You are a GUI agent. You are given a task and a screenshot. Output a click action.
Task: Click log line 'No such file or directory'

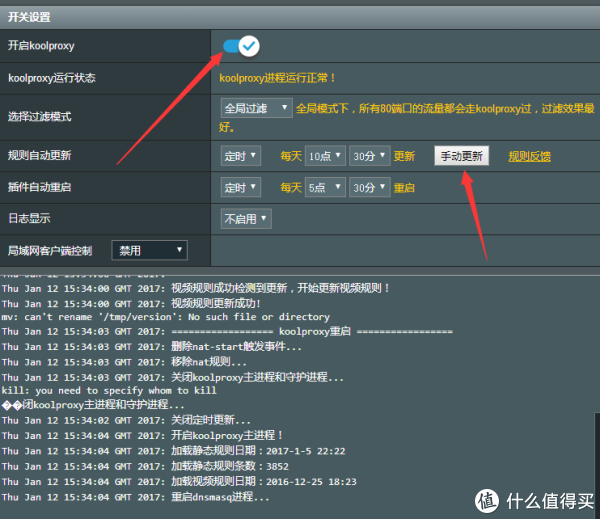[166, 317]
